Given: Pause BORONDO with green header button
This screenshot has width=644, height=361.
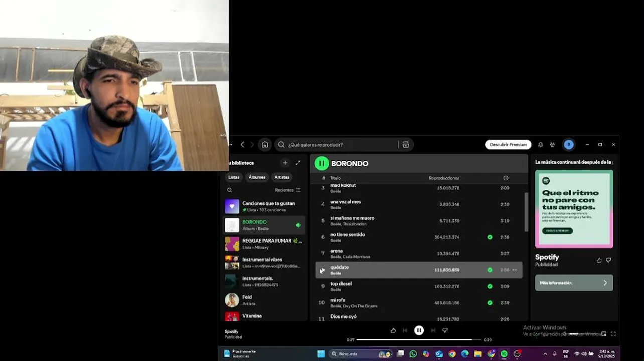Looking at the screenshot, I should click(x=321, y=163).
